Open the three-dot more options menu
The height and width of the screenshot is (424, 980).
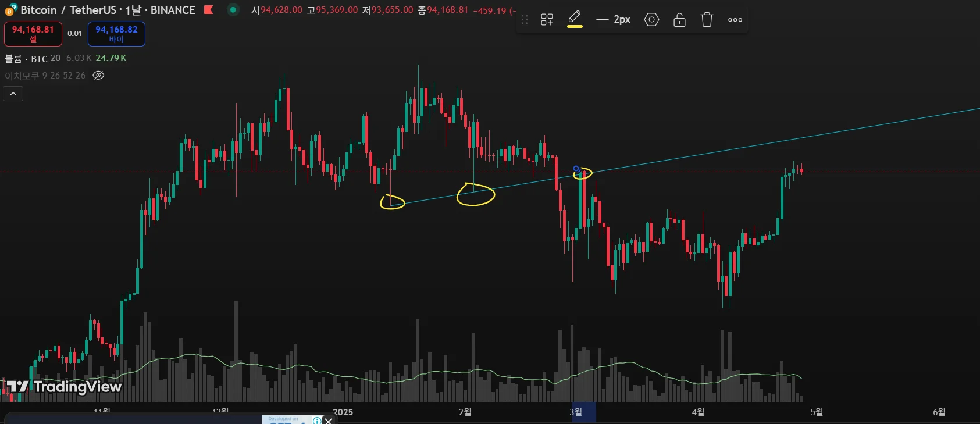point(735,20)
